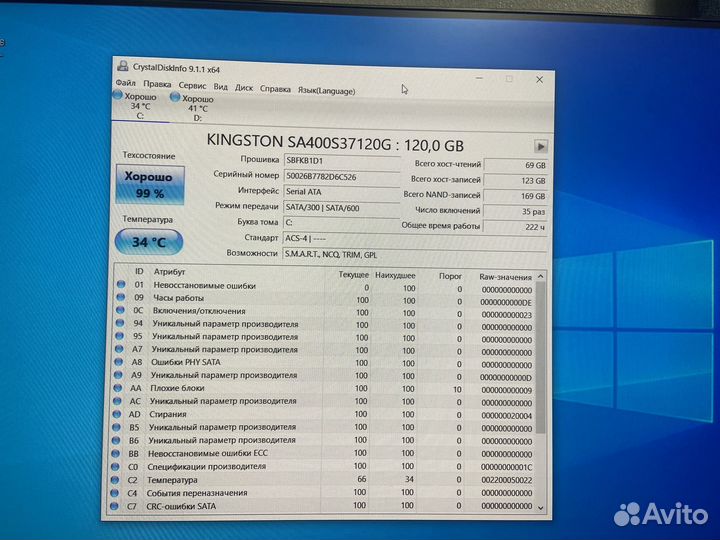Image resolution: width=720 pixels, height=540 pixels.
Task: Click status dot of attribute AD Стирания
Action: (x=116, y=414)
